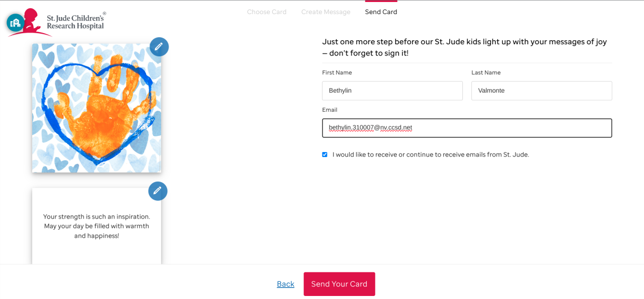
Task: Click the Last Name field label
Action: tap(486, 72)
